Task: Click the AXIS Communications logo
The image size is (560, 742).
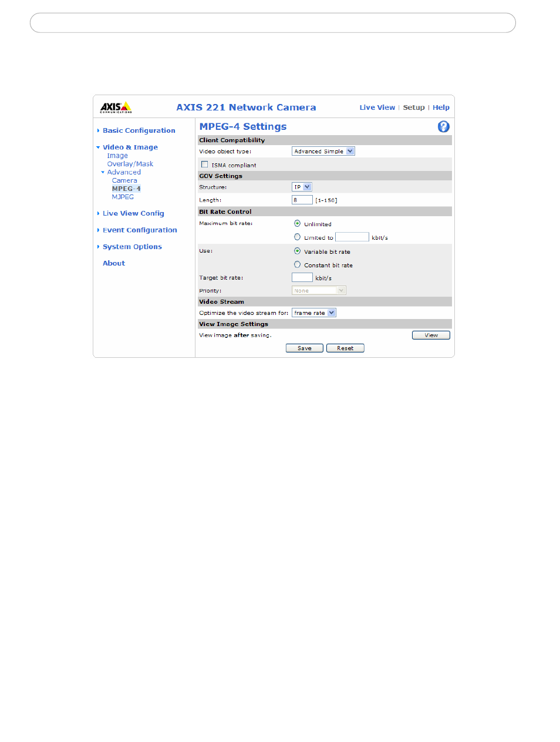Action: tap(116, 107)
